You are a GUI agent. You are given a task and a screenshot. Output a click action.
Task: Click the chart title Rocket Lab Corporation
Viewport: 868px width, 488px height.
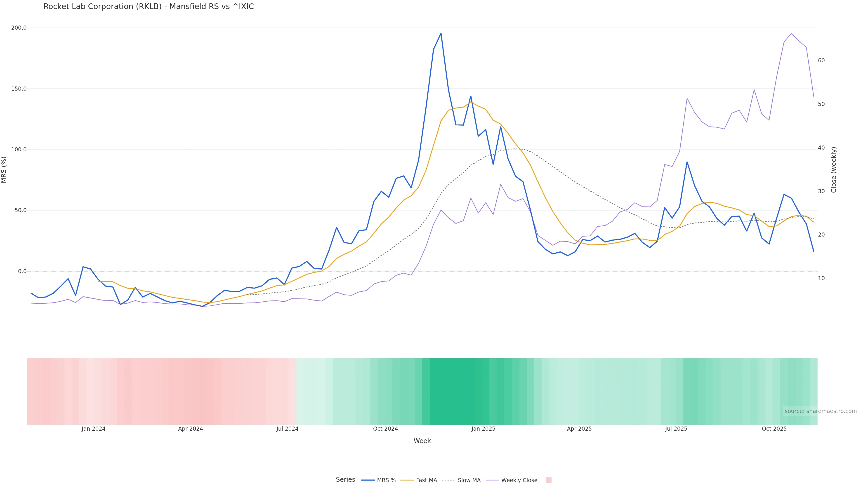coord(148,6)
